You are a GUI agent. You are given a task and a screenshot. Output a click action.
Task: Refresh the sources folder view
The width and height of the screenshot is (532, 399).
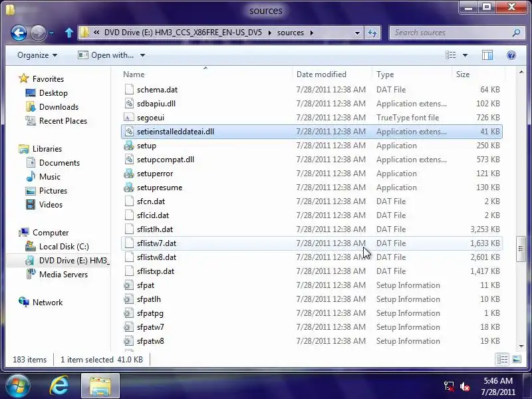click(x=372, y=33)
